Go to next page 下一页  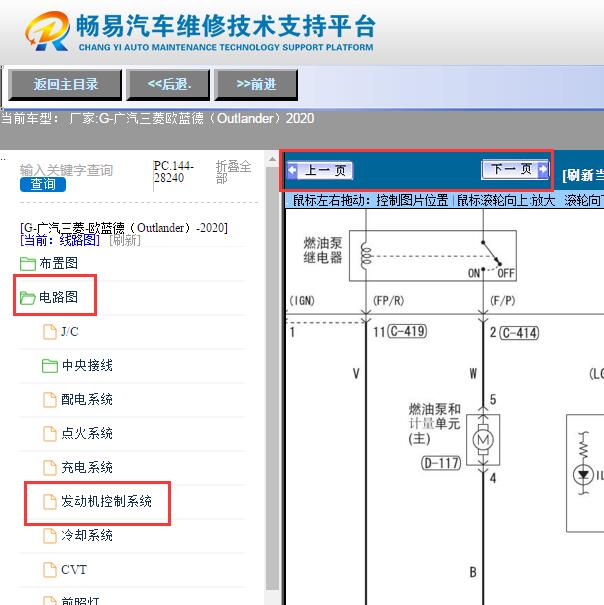click(x=515, y=169)
